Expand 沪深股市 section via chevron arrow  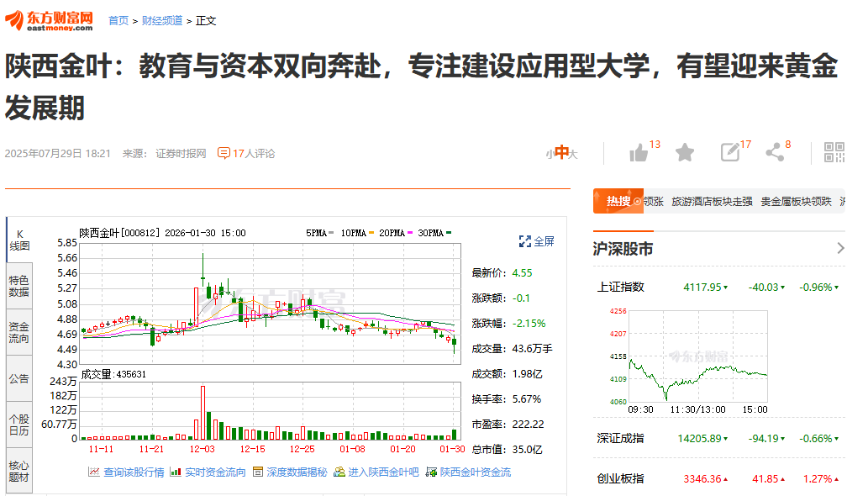click(x=840, y=248)
